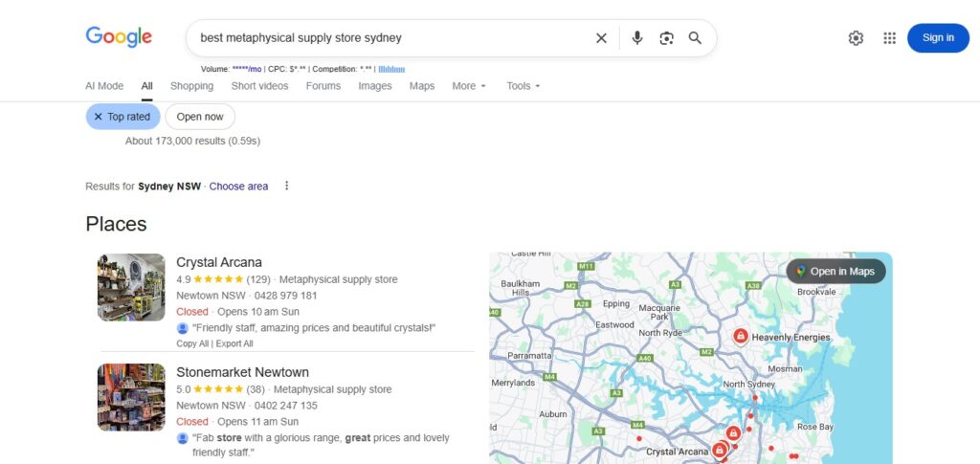Image resolution: width=980 pixels, height=464 pixels.
Task: Click the Sign in button
Action: 938,38
